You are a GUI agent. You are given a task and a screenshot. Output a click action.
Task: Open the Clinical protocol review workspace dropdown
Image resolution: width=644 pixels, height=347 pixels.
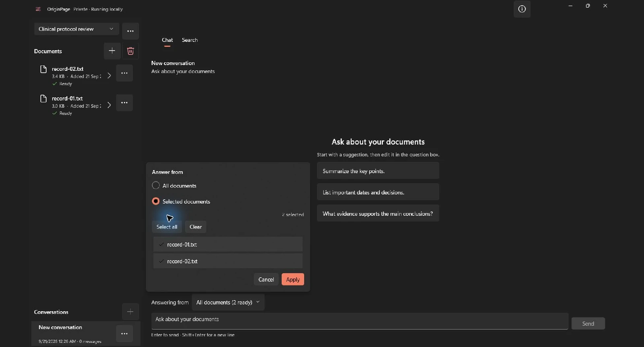coord(76,29)
